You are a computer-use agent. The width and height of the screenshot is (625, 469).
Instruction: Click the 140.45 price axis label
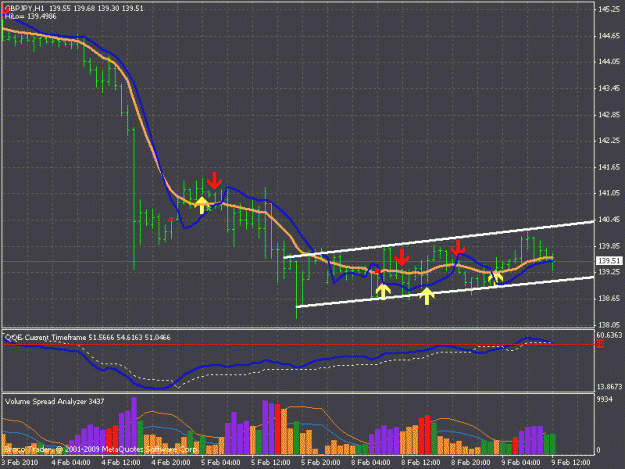click(609, 220)
